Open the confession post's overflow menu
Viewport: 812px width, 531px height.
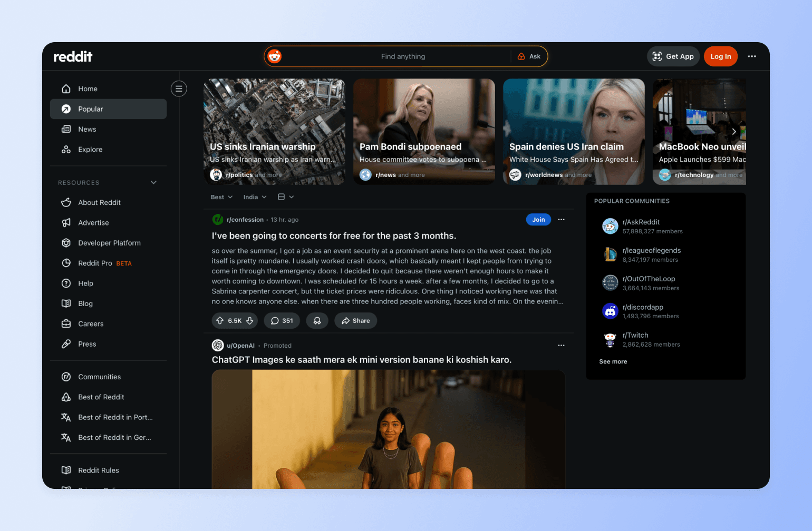coord(561,219)
